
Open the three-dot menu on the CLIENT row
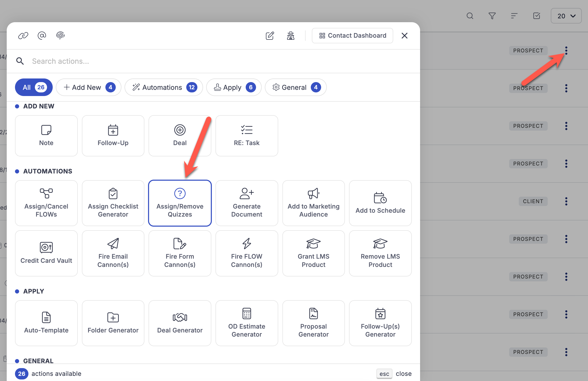pyautogui.click(x=566, y=201)
